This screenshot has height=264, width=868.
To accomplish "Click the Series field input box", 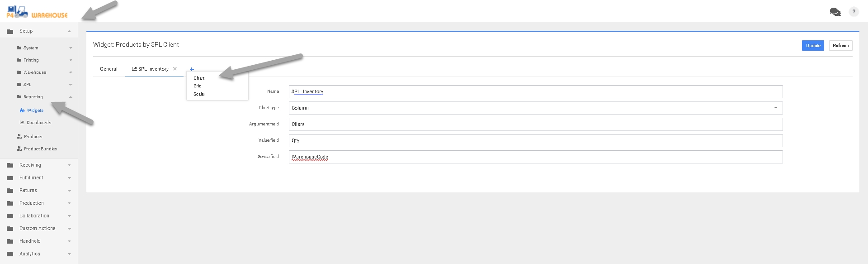I will click(x=535, y=157).
